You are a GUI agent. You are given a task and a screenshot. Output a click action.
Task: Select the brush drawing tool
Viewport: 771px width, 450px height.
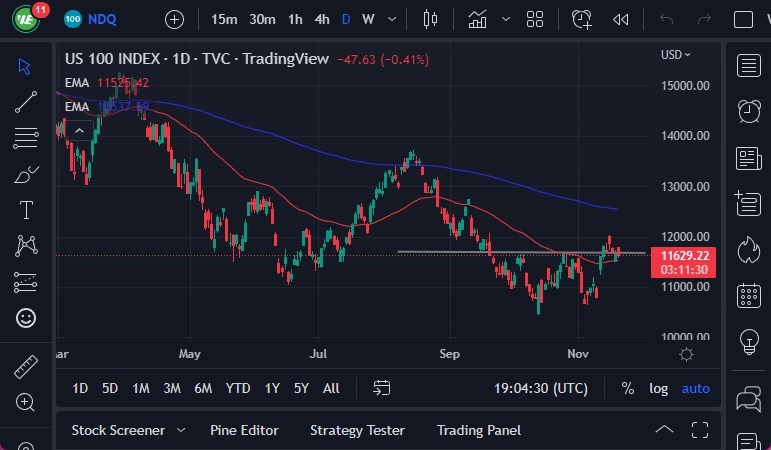click(x=26, y=174)
